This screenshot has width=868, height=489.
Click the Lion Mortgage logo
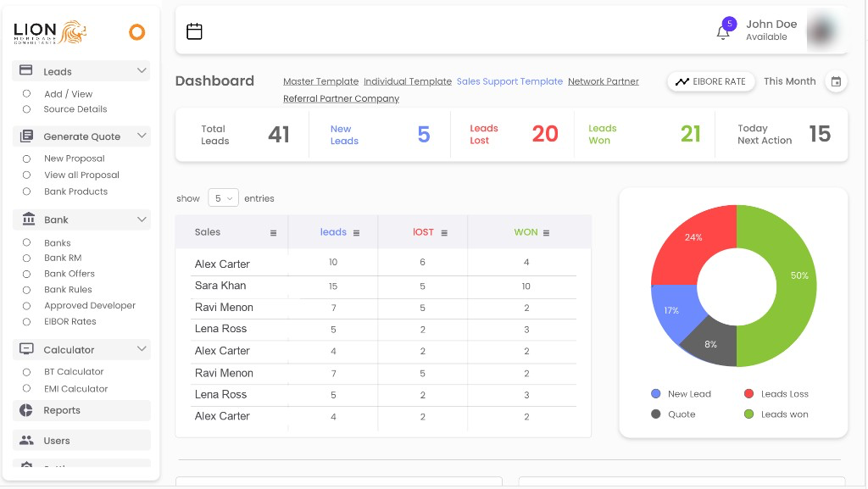tap(50, 33)
